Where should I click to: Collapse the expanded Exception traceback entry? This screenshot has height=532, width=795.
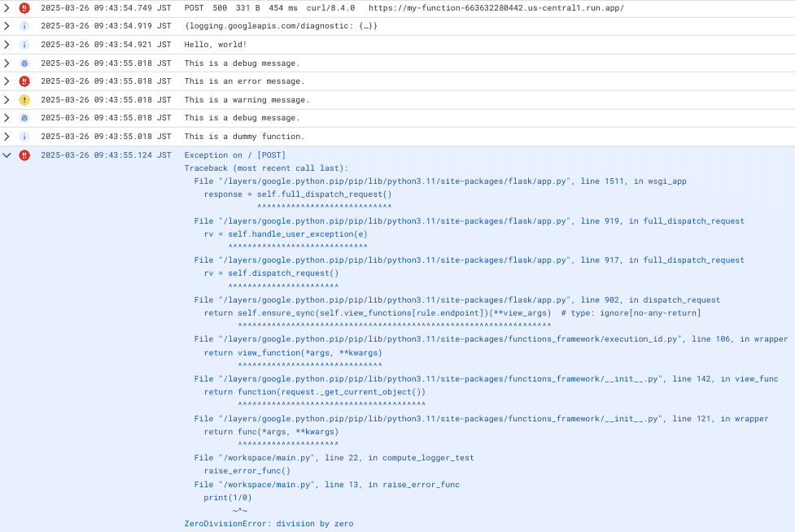tap(7, 155)
